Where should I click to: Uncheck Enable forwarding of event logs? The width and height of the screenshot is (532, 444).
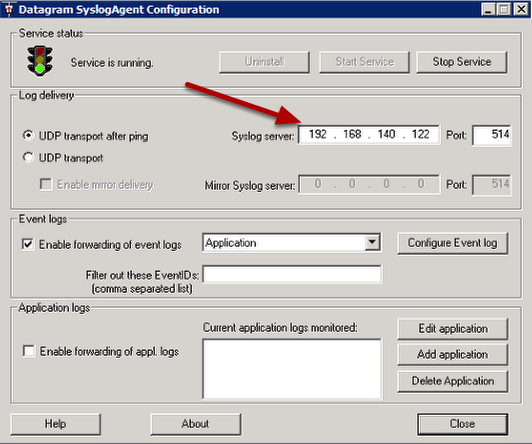[x=28, y=244]
